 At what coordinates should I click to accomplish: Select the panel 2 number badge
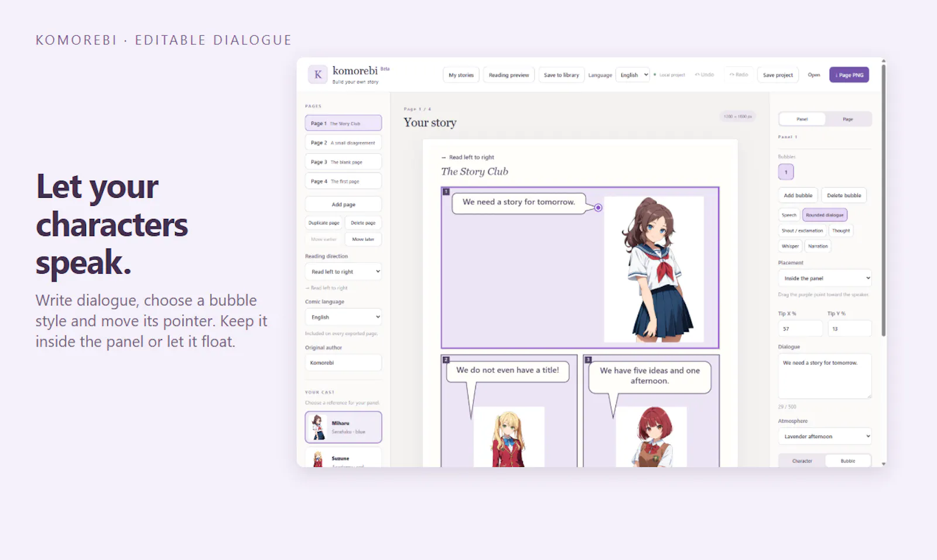pyautogui.click(x=446, y=359)
